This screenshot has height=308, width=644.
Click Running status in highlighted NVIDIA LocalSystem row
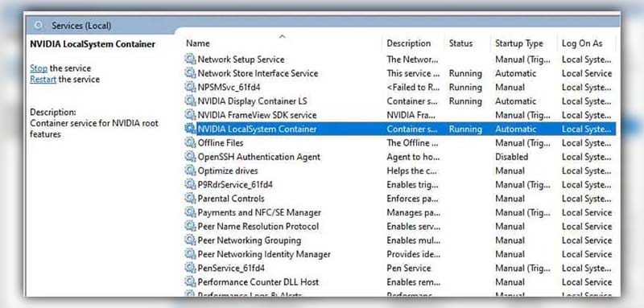465,129
